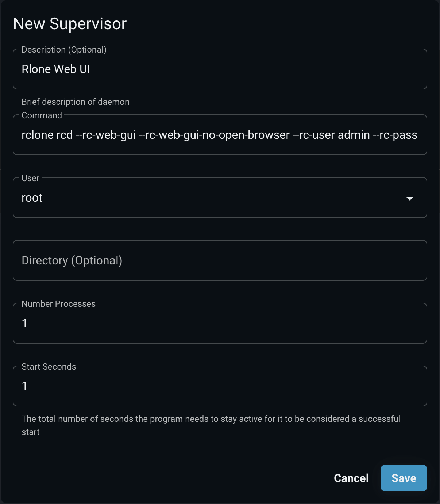The image size is (440, 504).
Task: Click the 'rclone rcd' command text
Action: (x=47, y=135)
